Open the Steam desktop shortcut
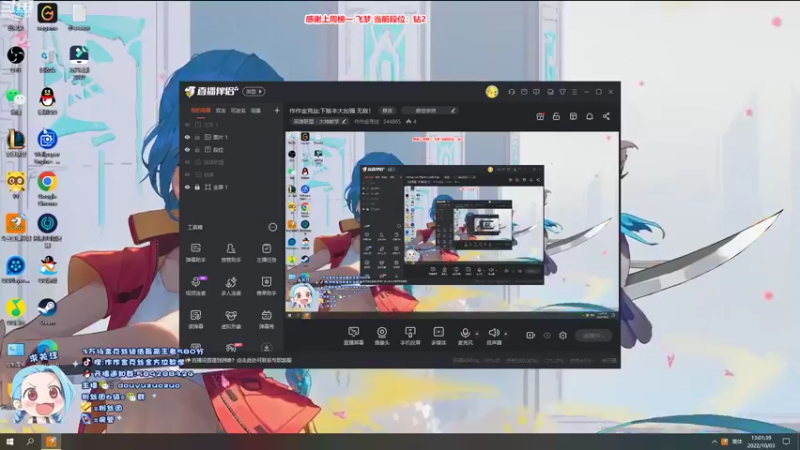 pyautogui.click(x=47, y=311)
